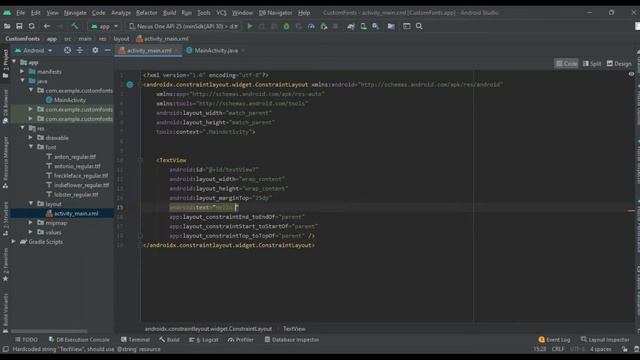The width and height of the screenshot is (640, 360).
Task: Open the DB Navigator menu
Action: point(276,13)
